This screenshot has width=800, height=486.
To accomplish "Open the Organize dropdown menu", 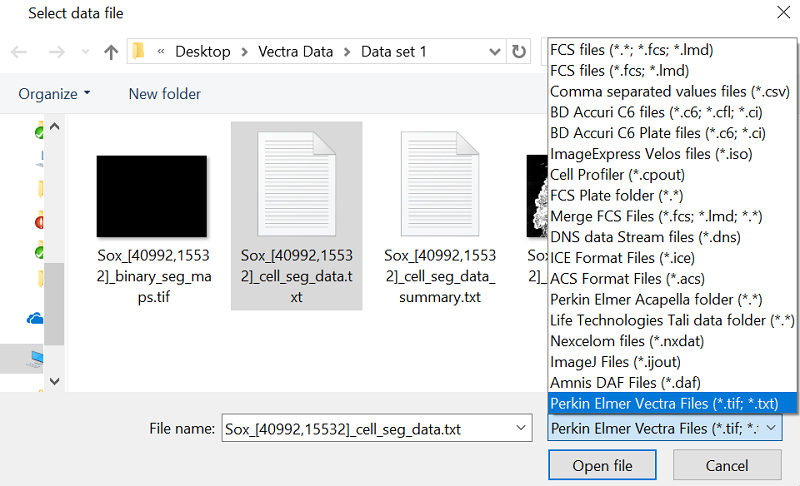I will (54, 94).
